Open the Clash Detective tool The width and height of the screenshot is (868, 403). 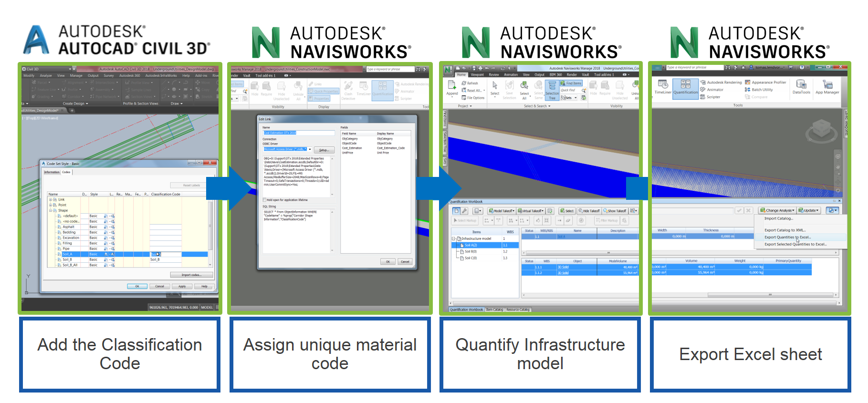[348, 90]
